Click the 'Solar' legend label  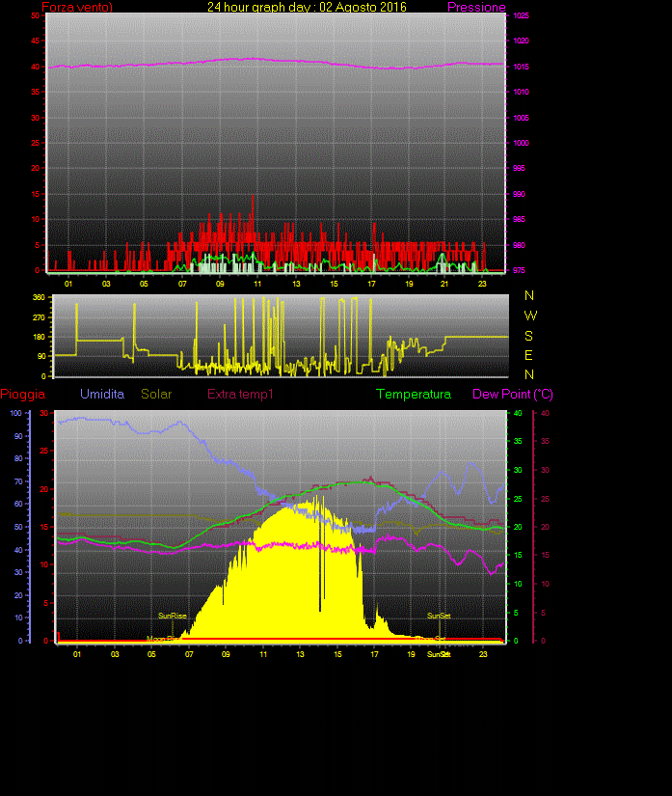coord(156,394)
